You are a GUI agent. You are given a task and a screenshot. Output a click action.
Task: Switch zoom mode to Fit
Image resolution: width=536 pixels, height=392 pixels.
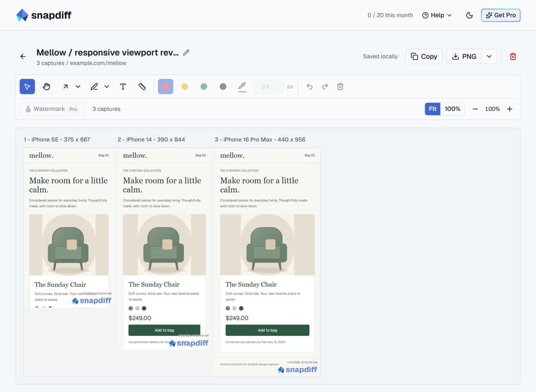pyautogui.click(x=433, y=109)
